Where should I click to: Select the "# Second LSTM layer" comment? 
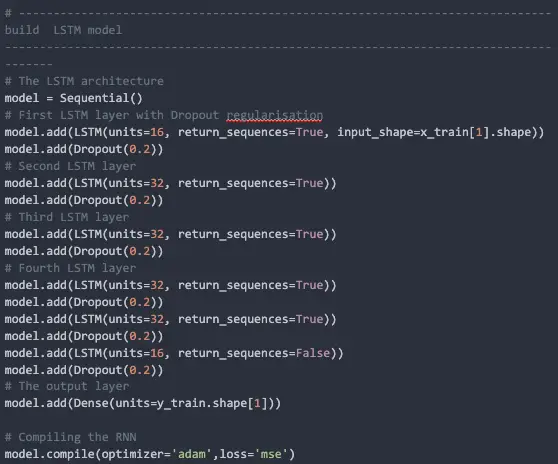click(70, 166)
